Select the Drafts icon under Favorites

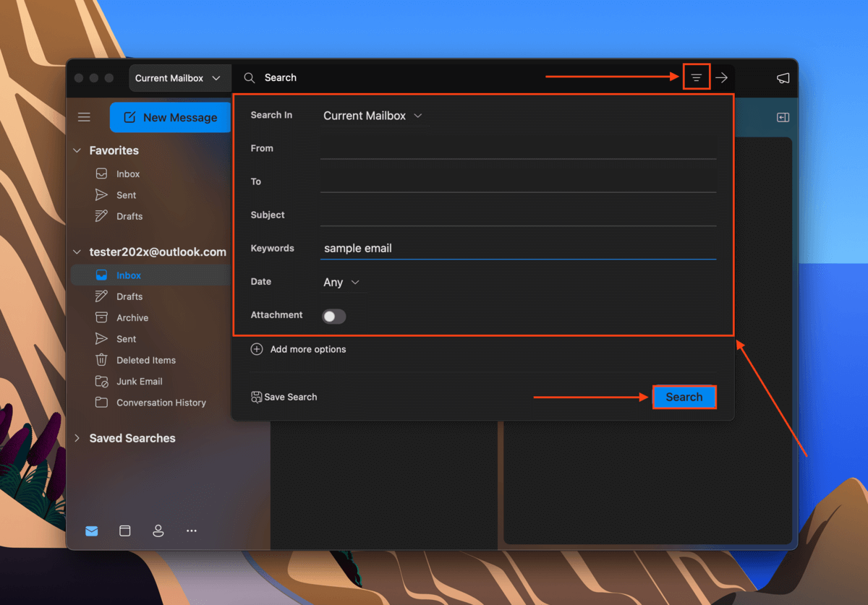(102, 216)
